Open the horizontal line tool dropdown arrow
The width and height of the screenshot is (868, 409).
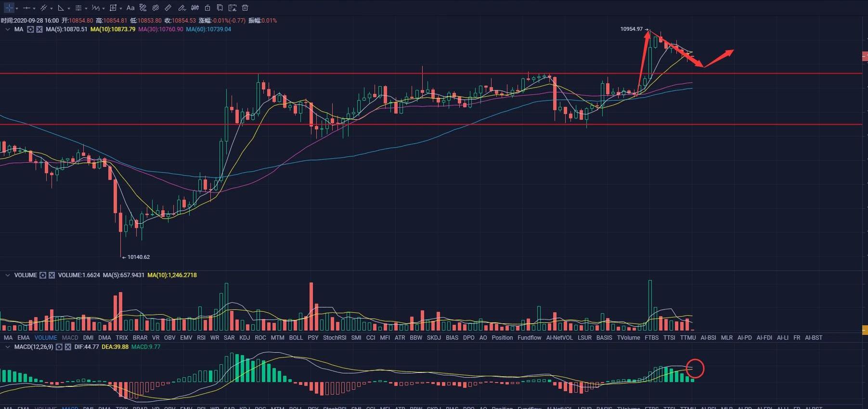click(34, 8)
